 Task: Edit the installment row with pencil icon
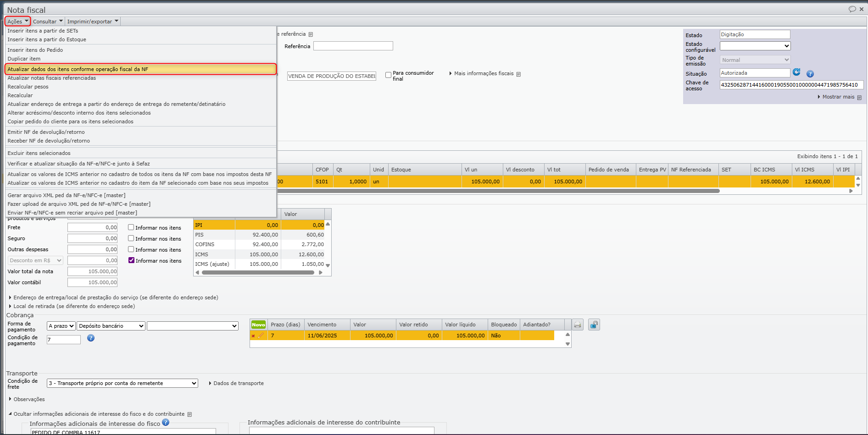(x=261, y=336)
